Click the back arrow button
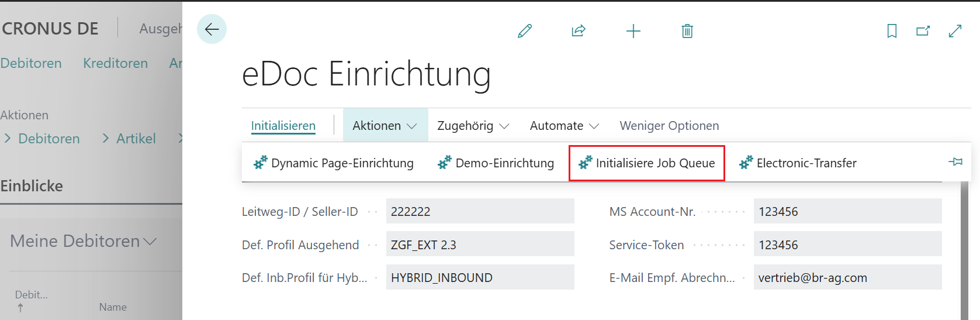The width and height of the screenshot is (980, 320). (212, 29)
